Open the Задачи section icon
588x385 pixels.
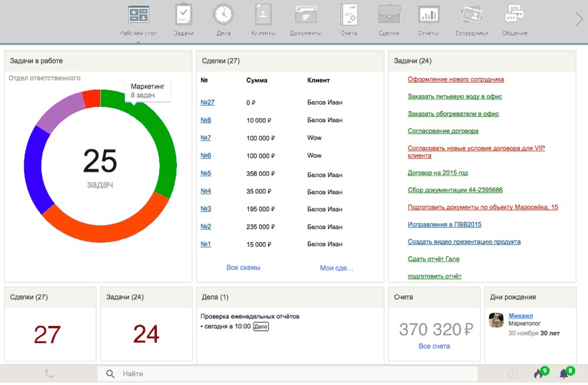pyautogui.click(x=183, y=15)
